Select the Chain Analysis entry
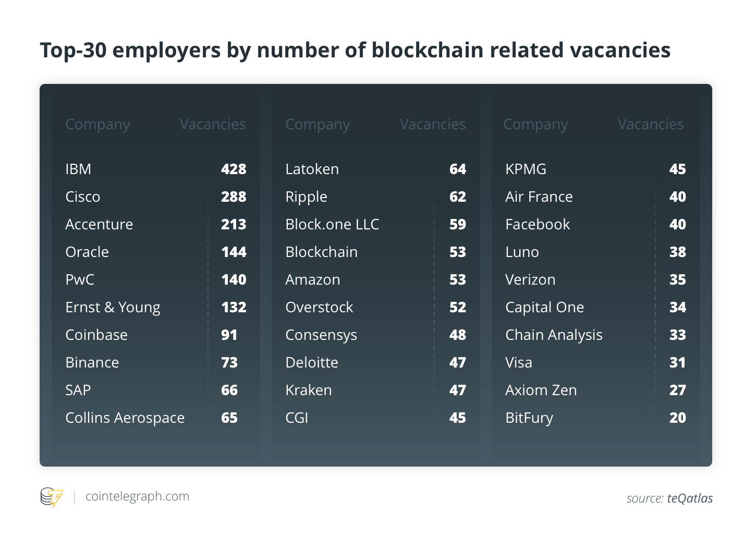Image resolution: width=756 pixels, height=550 pixels. pyautogui.click(x=554, y=335)
